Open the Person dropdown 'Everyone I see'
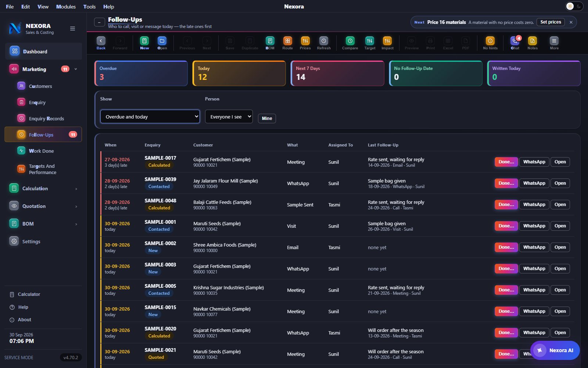588x368 pixels. [x=229, y=117]
